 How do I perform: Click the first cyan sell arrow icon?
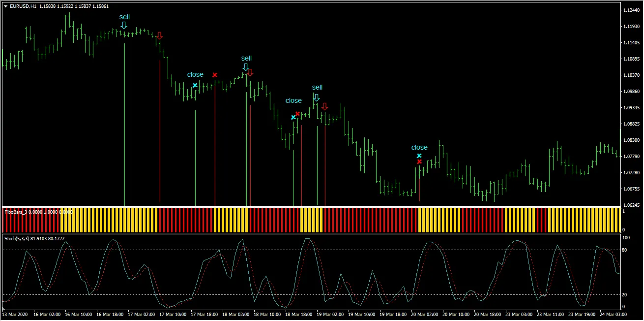point(124,25)
